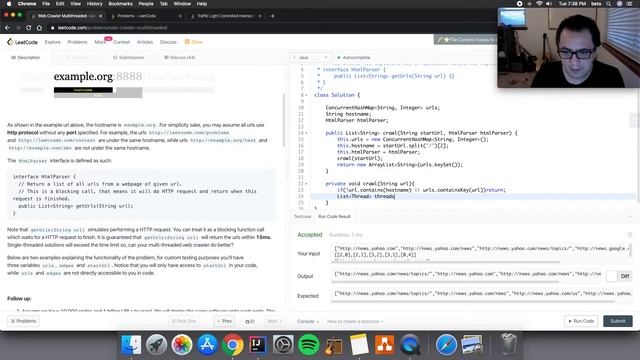This screenshot has width=640, height=360.
Task: Collapse code fold at class Solution line
Action: click(307, 95)
